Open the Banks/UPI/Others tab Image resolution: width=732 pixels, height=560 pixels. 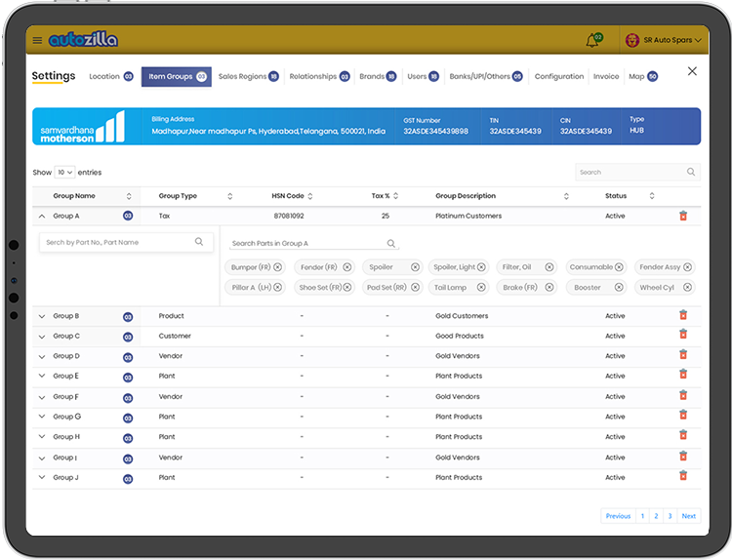pos(486,76)
